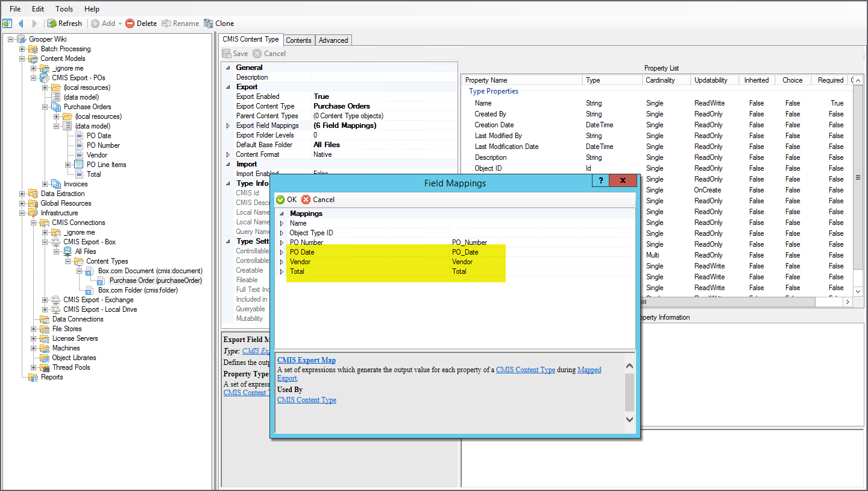Click the Total mapping value field
The height and width of the screenshot is (491, 868).
(476, 271)
